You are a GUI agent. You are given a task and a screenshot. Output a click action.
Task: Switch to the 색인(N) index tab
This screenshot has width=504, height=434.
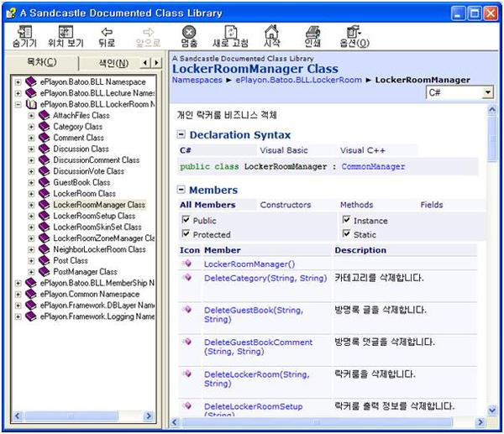(x=113, y=63)
